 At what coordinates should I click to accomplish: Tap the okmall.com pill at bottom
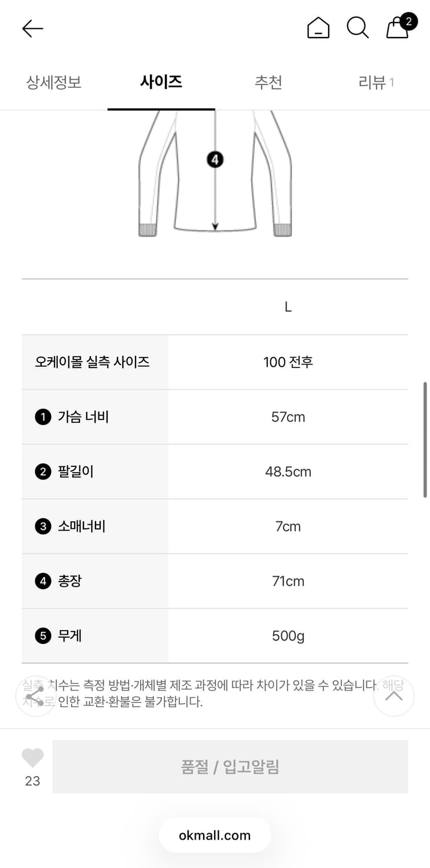click(x=215, y=835)
